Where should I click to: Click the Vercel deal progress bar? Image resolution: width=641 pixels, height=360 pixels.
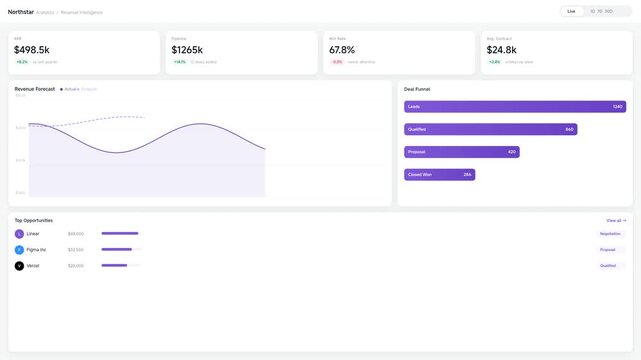click(121, 265)
